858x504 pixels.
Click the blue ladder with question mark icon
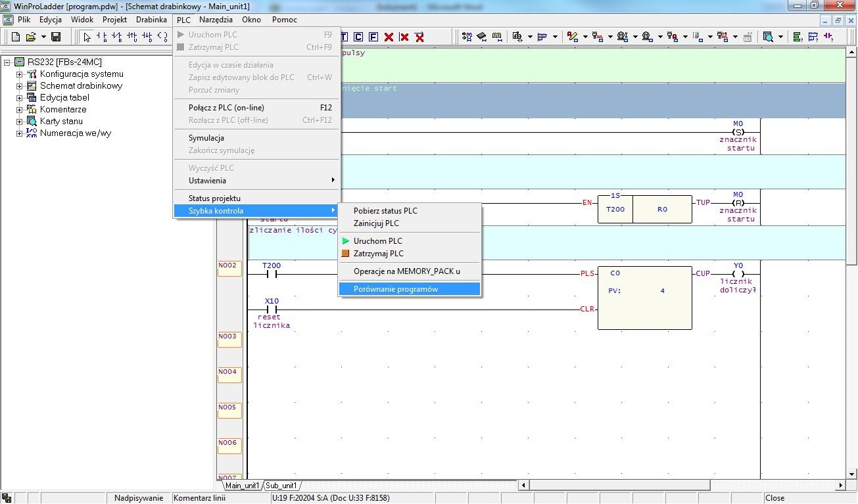(x=813, y=37)
